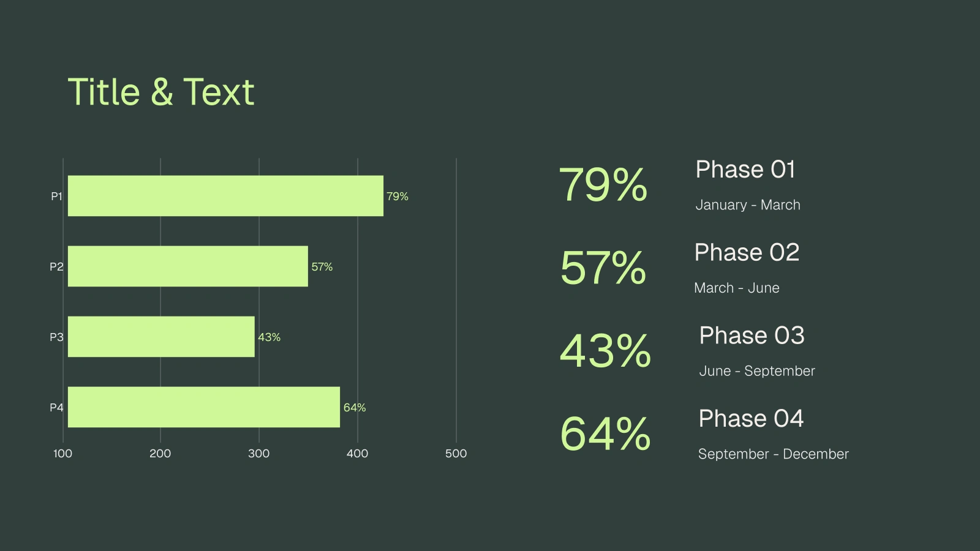Select the P2 bar in the chart
Viewport: 980px width, 551px height.
(x=187, y=266)
